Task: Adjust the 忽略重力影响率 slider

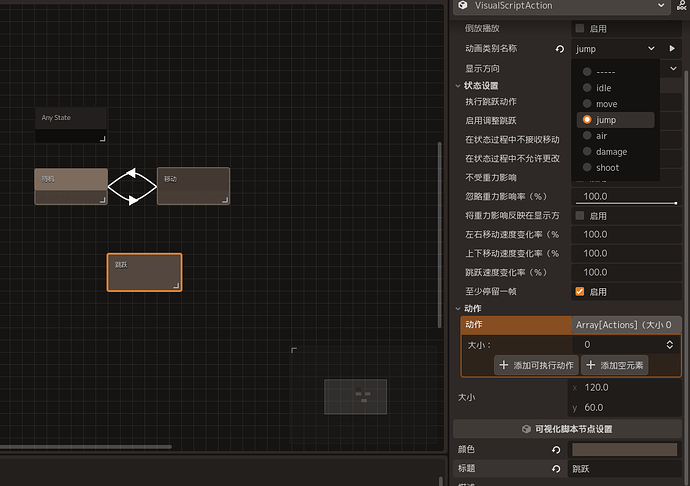Action: coord(626,203)
